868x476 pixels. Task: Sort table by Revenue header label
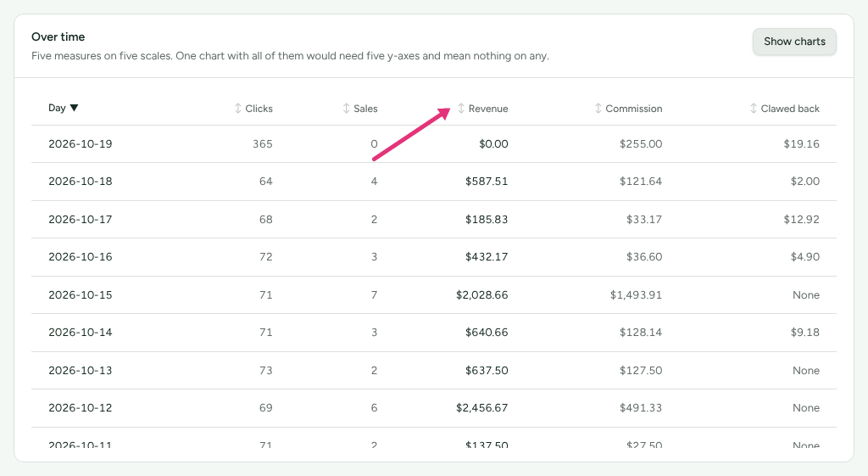pyautogui.click(x=488, y=109)
